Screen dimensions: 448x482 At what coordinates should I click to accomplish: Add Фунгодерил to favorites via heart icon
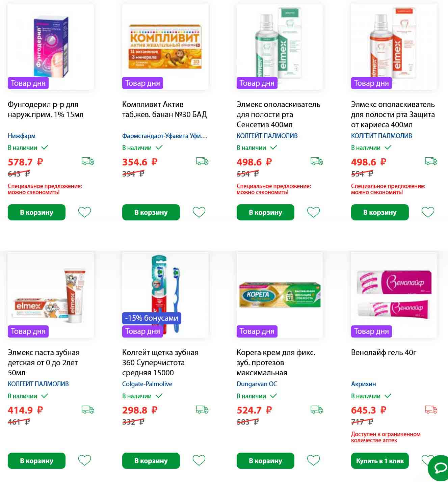(x=84, y=212)
